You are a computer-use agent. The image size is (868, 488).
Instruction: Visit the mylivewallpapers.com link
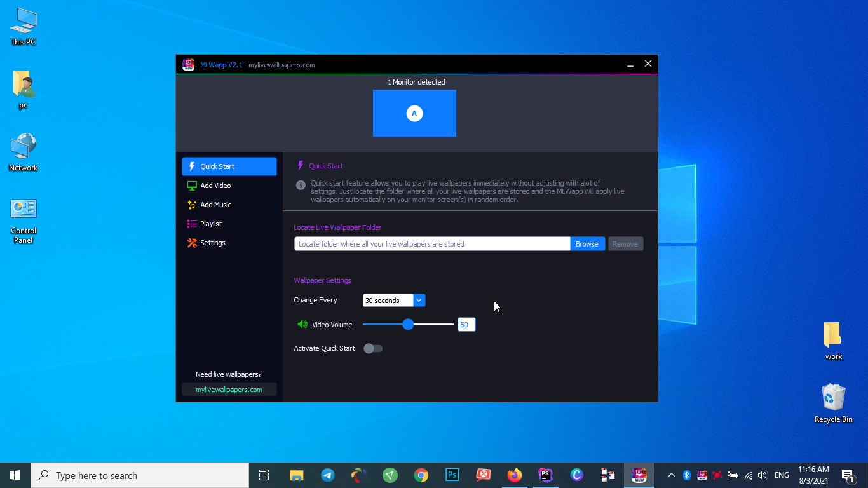click(x=229, y=390)
